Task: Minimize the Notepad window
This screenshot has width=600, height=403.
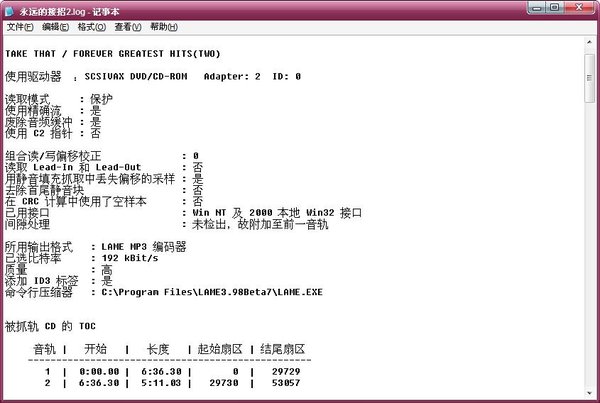Action: click(x=537, y=8)
